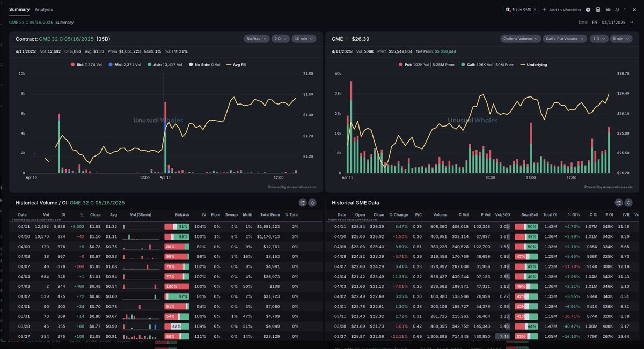
Task: Open the 1 D range dropdown
Action: (x=598, y=39)
